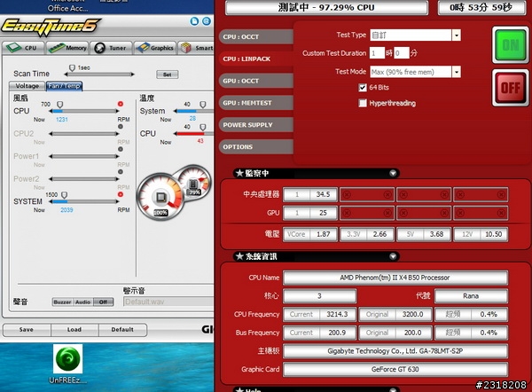Collapse the system information section arrow
This screenshot has width=532, height=392.
coord(393,256)
